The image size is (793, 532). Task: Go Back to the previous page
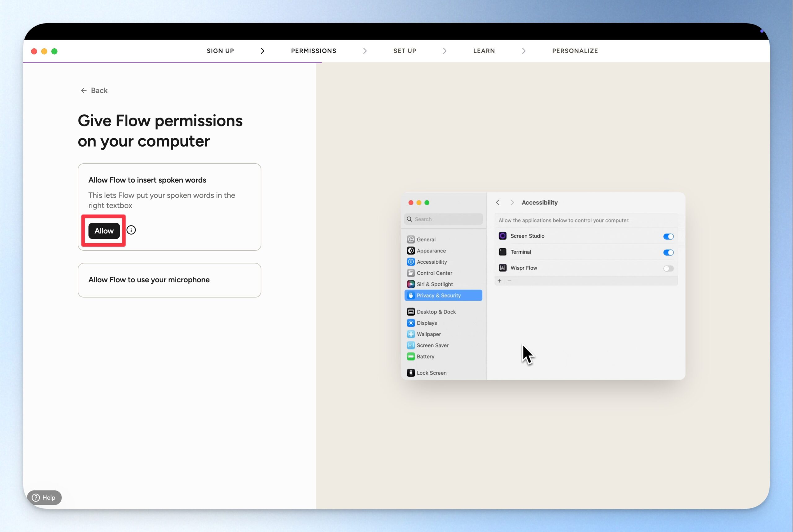94,90
